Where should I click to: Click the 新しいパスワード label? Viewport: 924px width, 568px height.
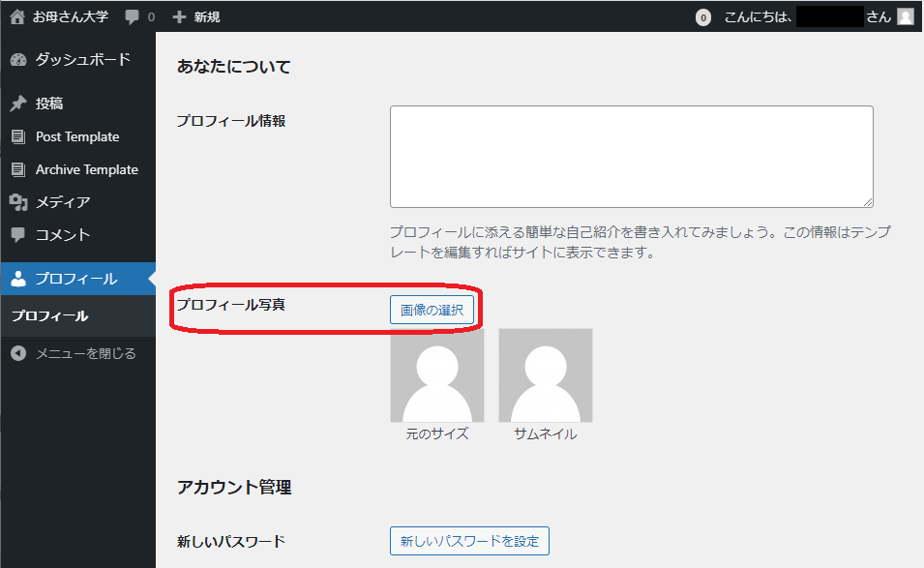coord(231,542)
